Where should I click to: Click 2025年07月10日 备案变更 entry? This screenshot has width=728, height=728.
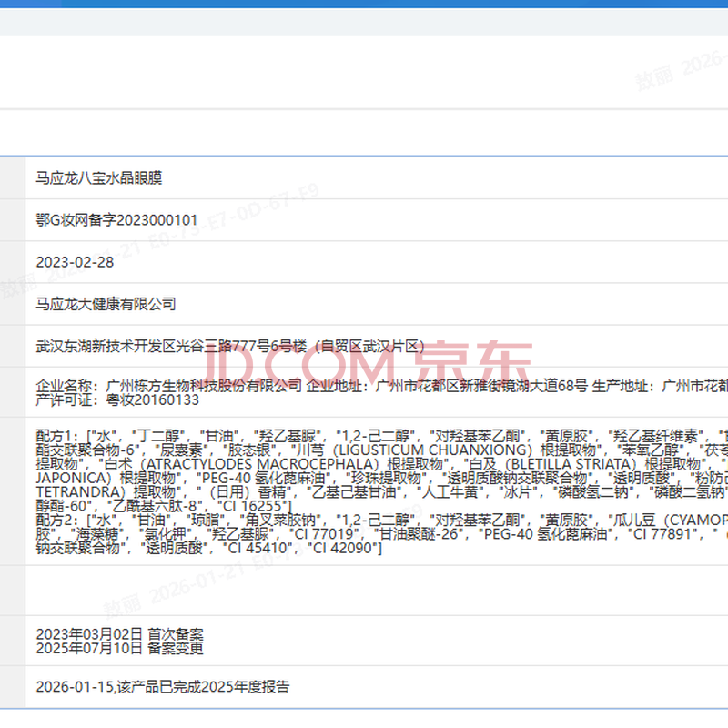[119, 648]
